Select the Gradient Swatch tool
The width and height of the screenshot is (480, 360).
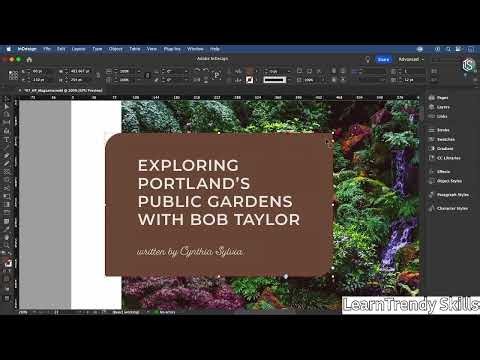[7, 205]
